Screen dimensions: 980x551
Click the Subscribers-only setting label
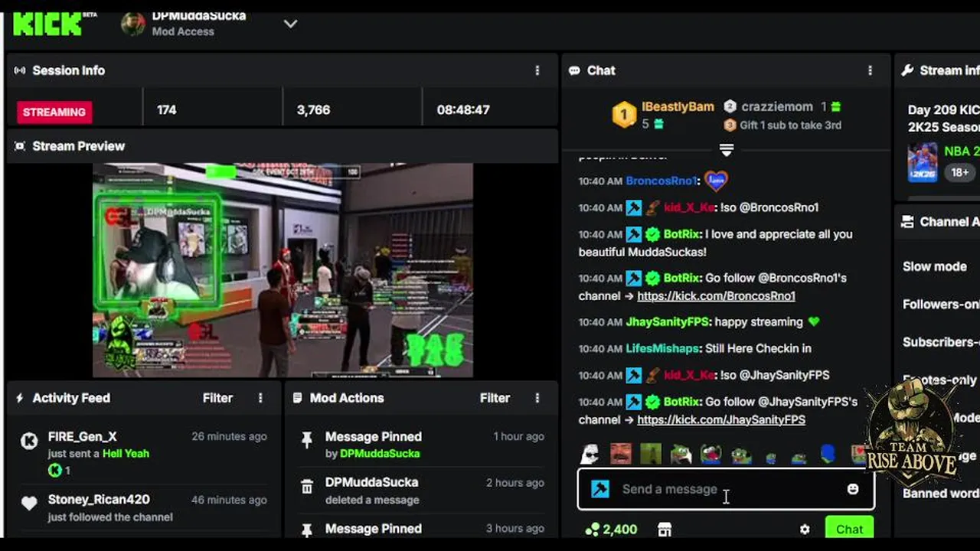(941, 342)
